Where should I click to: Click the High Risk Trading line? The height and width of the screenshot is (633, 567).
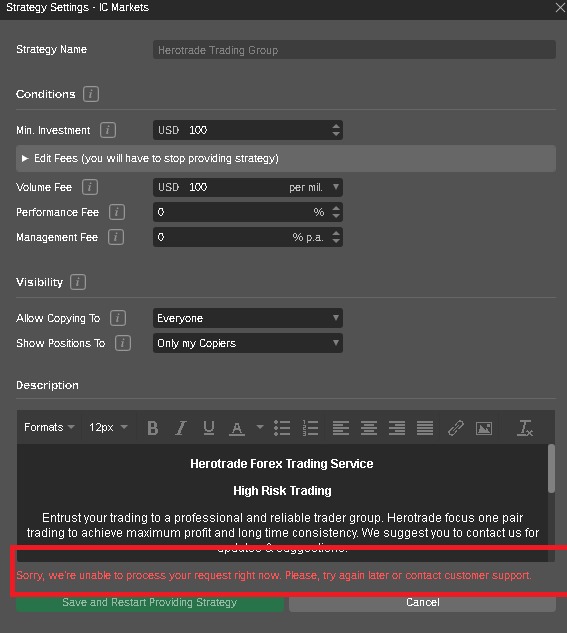click(282, 490)
